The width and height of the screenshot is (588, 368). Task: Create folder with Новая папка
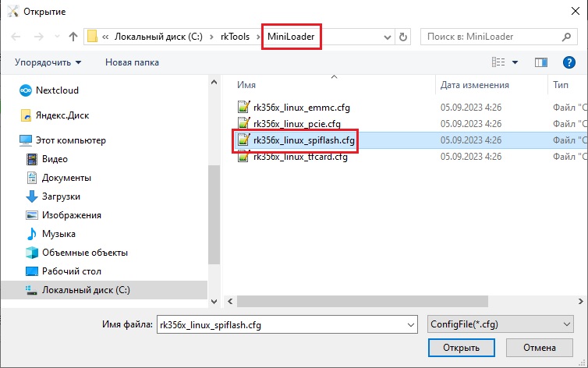(x=132, y=62)
